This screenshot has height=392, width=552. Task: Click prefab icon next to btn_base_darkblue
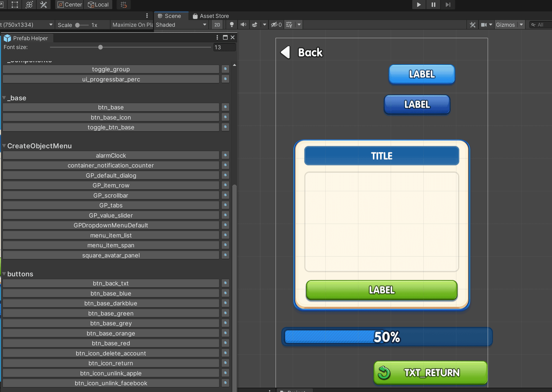click(x=225, y=303)
